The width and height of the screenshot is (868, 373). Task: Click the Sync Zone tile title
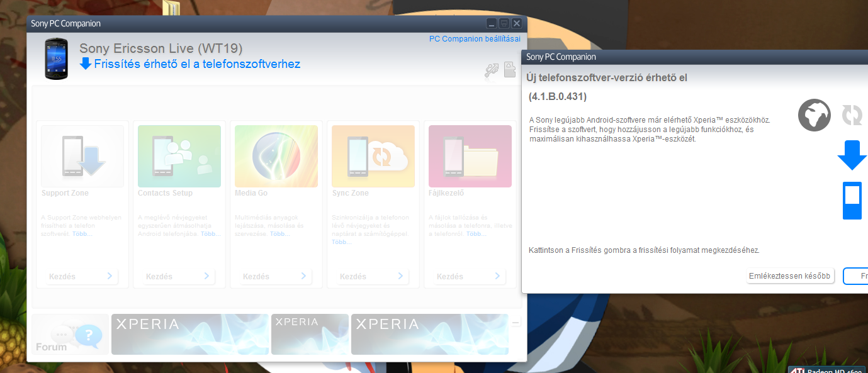[351, 193]
